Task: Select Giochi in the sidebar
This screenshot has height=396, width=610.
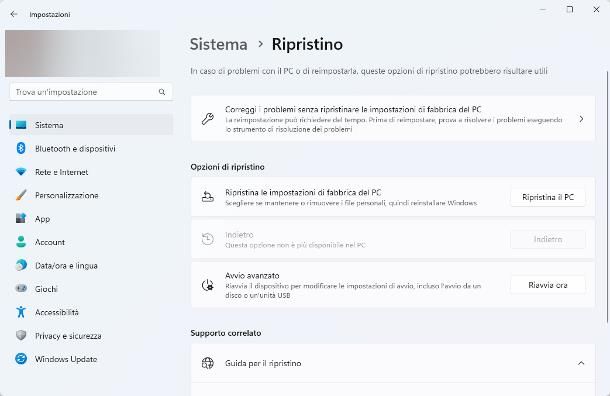Action: 91,289
